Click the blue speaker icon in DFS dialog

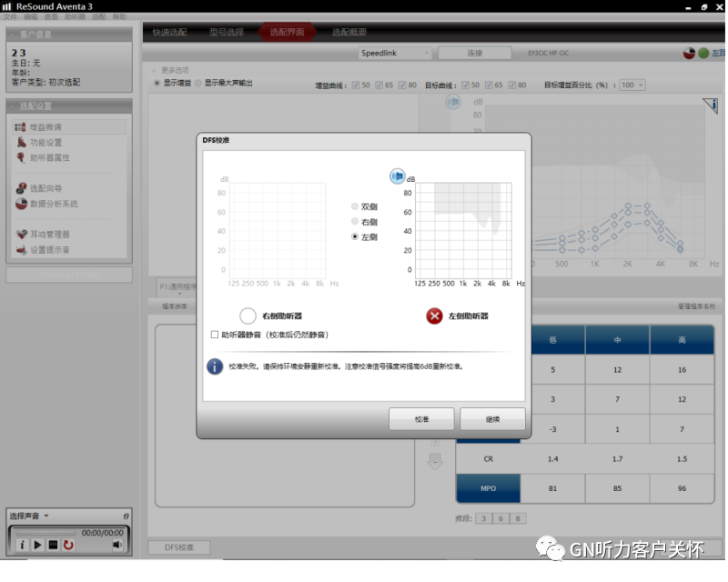pos(397,176)
